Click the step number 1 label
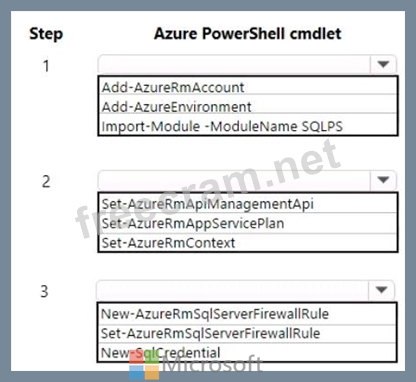Viewport: 416px width, 382px height. (46, 66)
